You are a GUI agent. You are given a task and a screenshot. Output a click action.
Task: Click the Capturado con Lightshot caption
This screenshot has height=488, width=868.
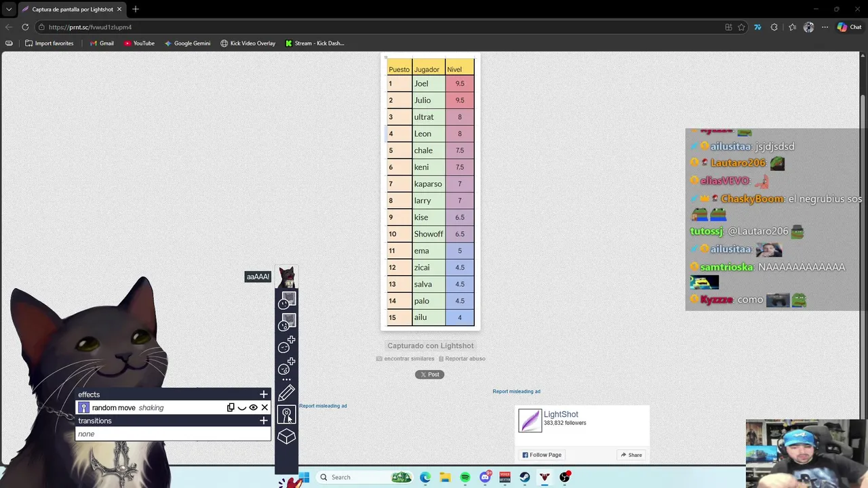431,346
